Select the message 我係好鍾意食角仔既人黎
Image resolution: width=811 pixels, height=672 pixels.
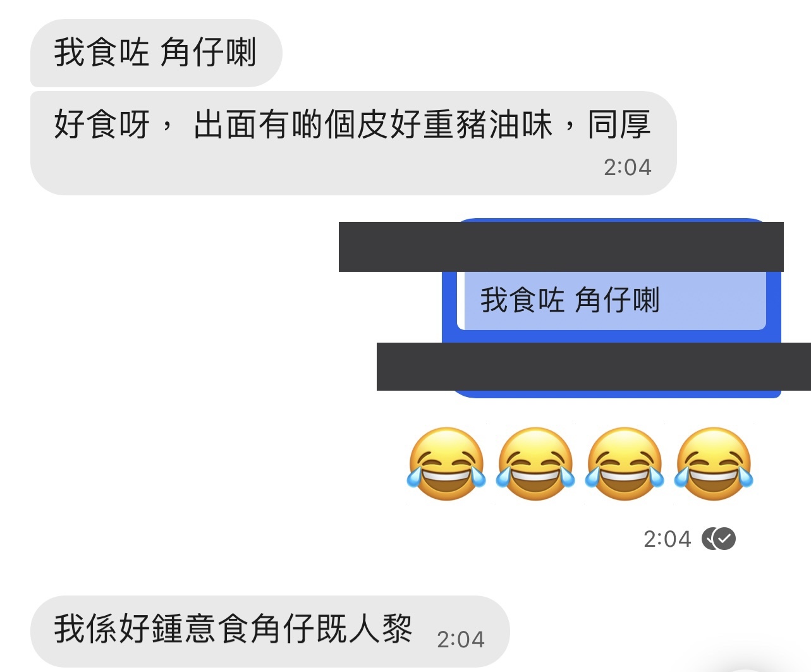[270, 631]
